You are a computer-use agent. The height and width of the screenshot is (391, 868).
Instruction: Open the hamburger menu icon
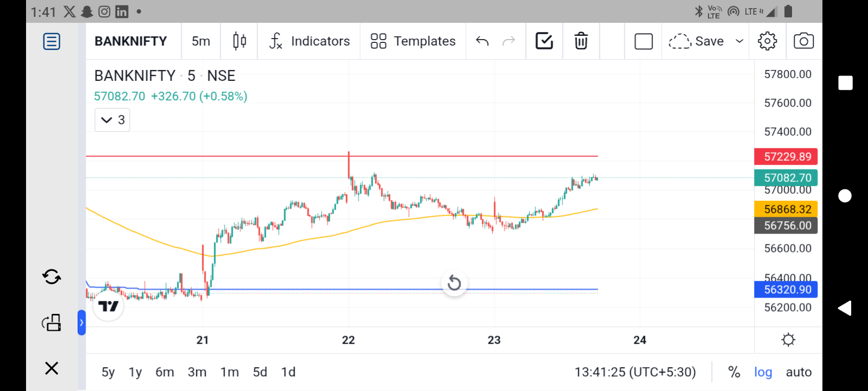52,41
